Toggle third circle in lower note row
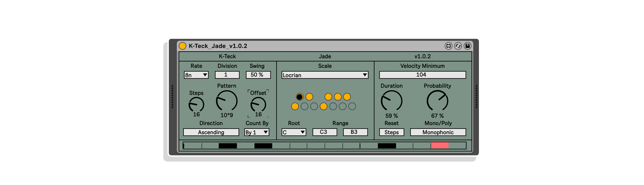This screenshot has width=644, height=185. pos(314,106)
